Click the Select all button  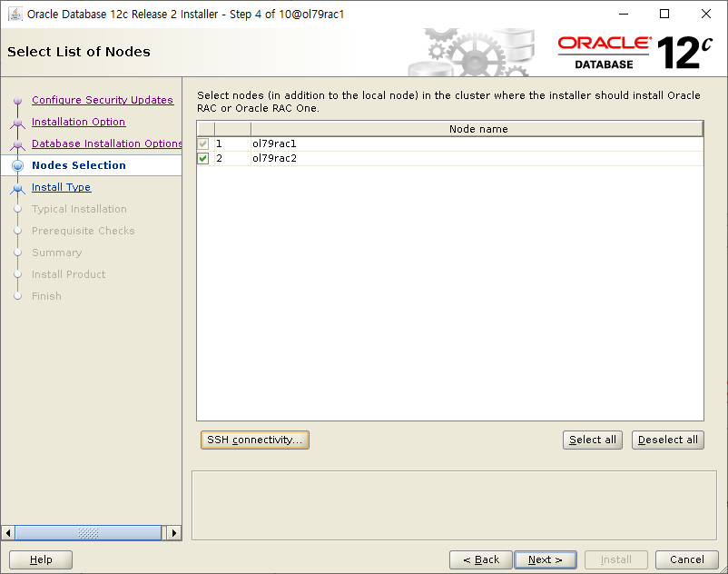(593, 440)
